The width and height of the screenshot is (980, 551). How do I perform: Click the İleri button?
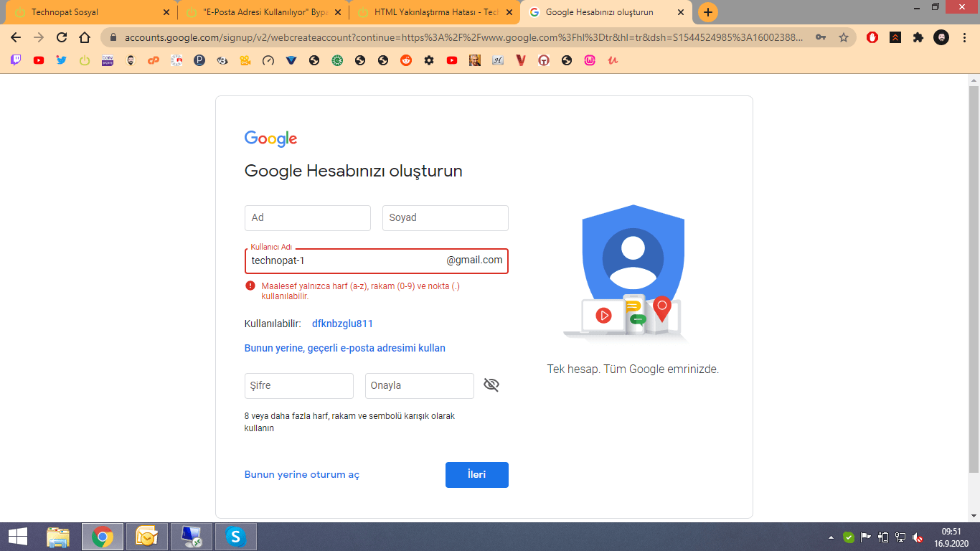[477, 475]
